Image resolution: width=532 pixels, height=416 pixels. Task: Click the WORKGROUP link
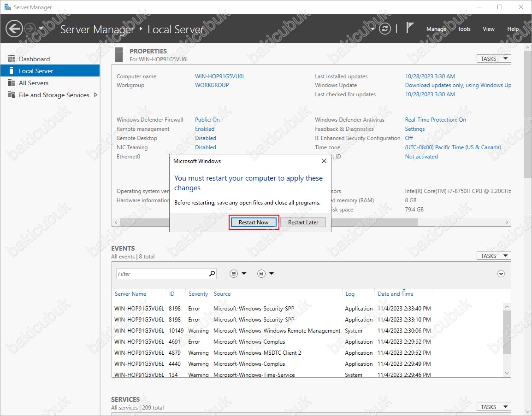[x=212, y=85]
